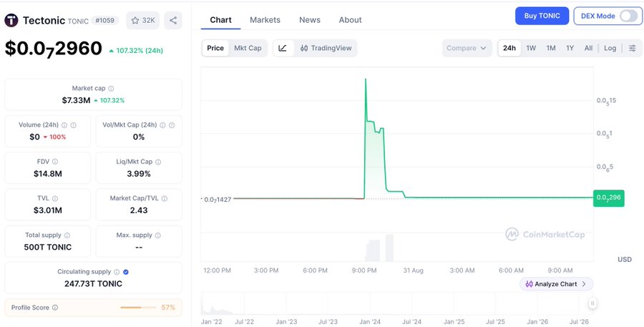Click the $7.33M market cap value

click(76, 100)
